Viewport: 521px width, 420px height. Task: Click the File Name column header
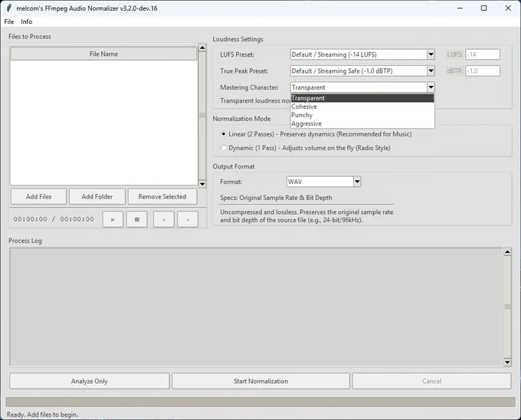pos(103,54)
